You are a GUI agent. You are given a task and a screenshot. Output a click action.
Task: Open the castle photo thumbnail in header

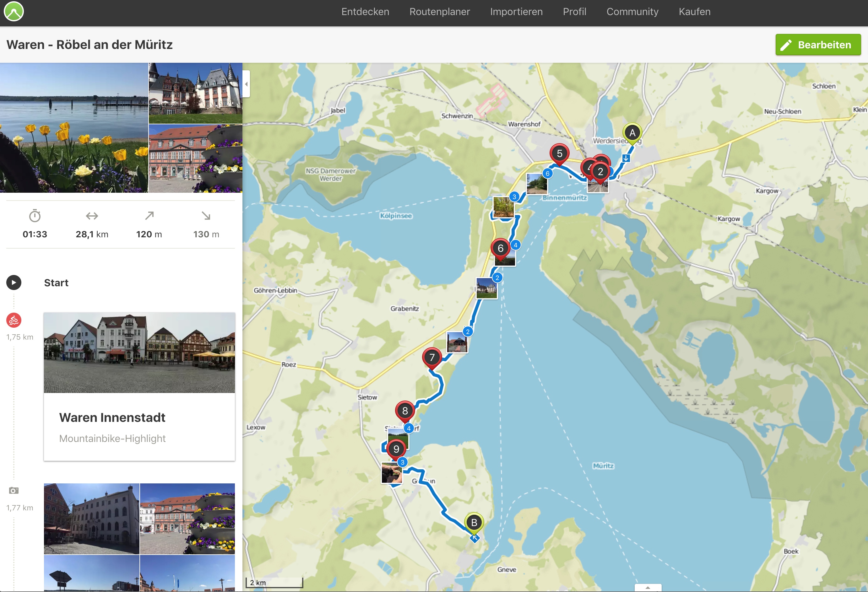[195, 93]
